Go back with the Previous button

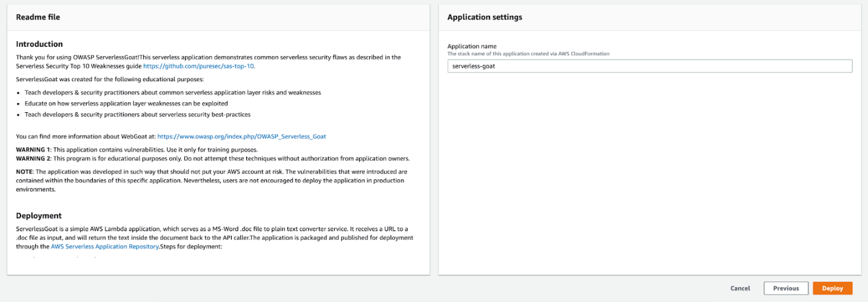[786, 288]
